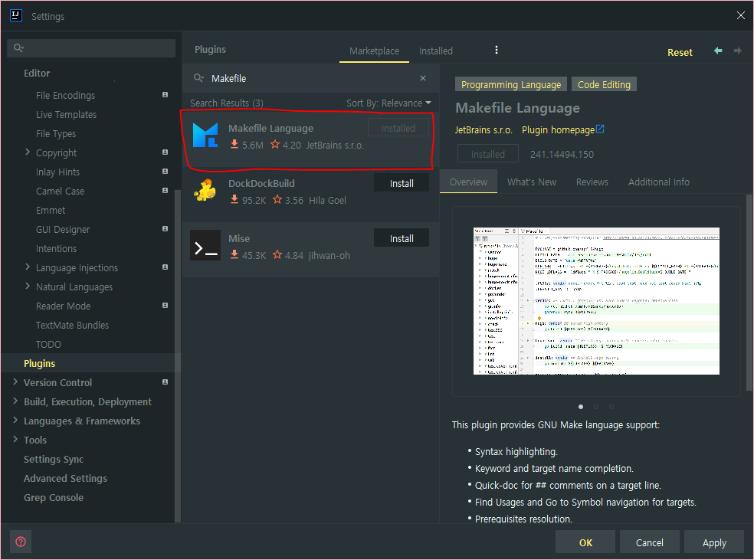
Task: Click the OK button
Action: 585,542
